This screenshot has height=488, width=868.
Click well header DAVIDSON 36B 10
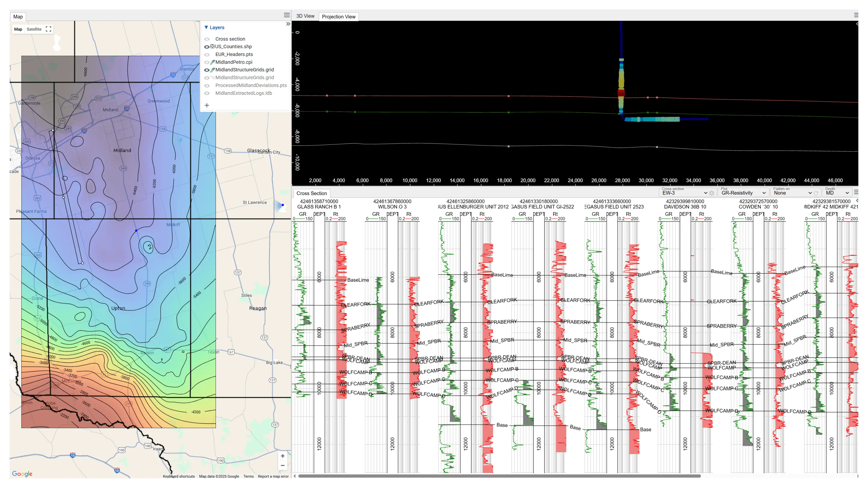[685, 207]
